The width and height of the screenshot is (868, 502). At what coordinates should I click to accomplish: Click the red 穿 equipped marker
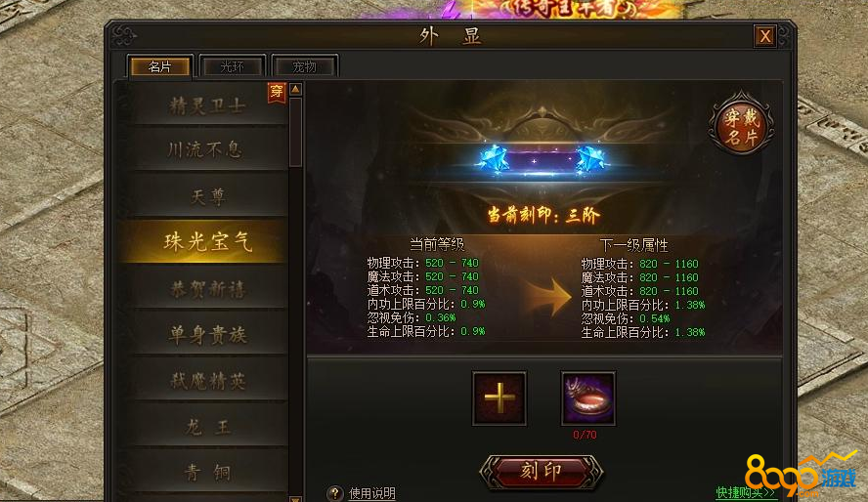click(x=277, y=93)
